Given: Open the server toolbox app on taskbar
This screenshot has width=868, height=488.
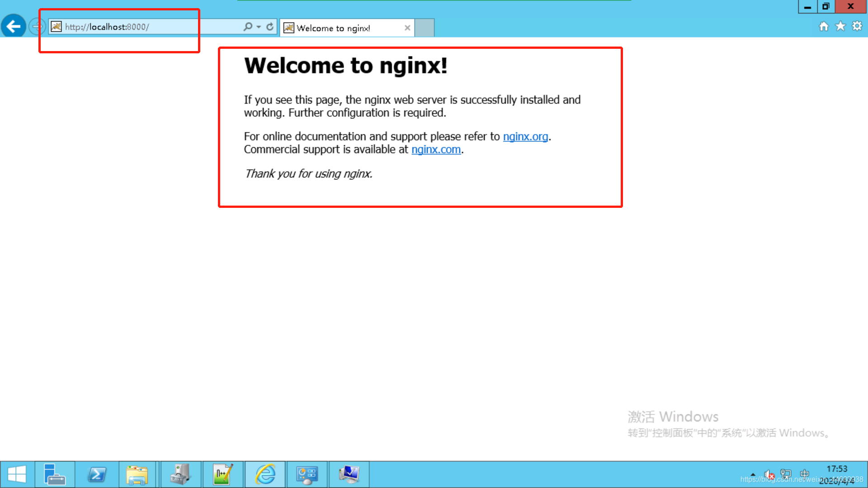Looking at the screenshot, I should 181,474.
